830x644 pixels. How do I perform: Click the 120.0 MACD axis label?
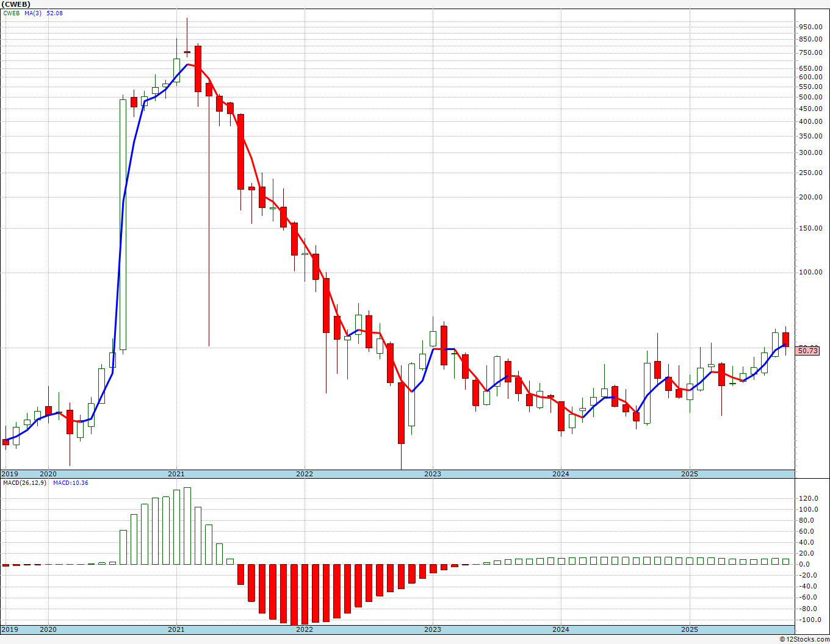point(809,498)
